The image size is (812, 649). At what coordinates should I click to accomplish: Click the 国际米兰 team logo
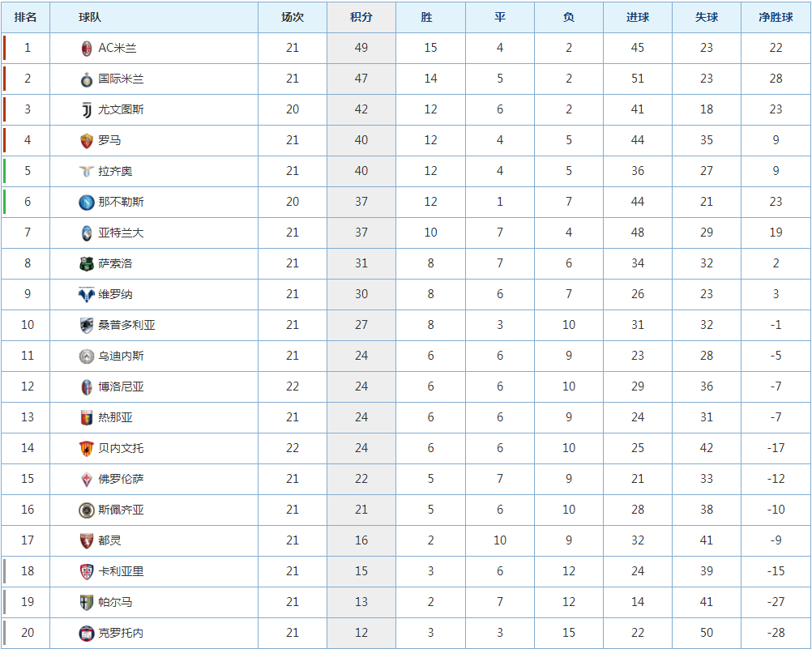tap(87, 79)
